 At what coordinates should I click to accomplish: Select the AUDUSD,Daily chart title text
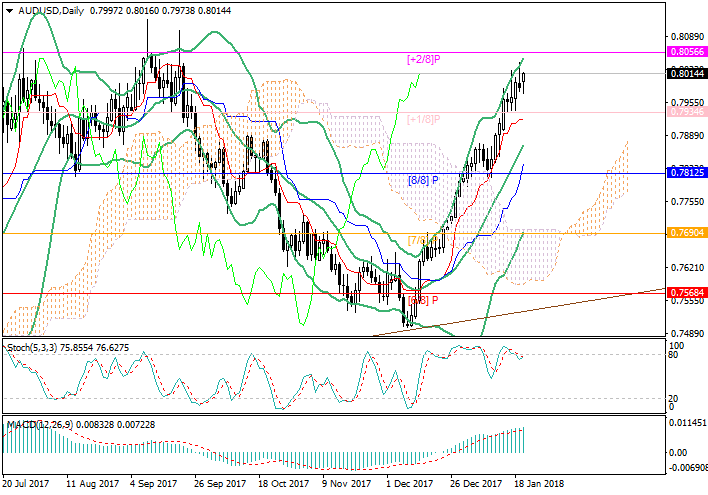point(51,11)
